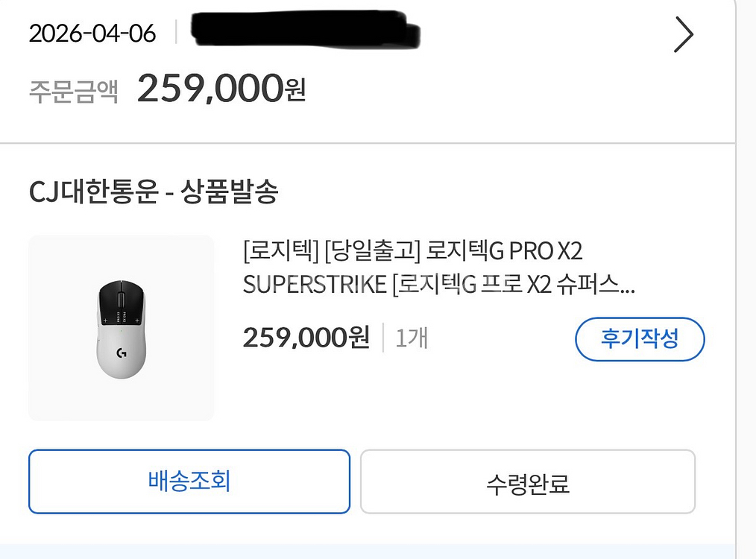This screenshot has height=559, width=756.
Task: Click the 주문금액 label
Action: (74, 91)
